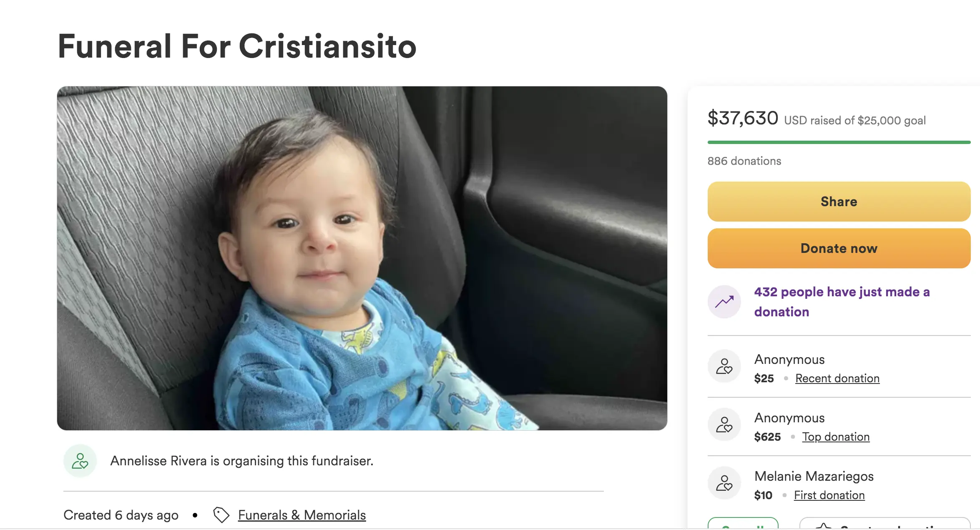Image resolution: width=980 pixels, height=530 pixels.
Task: Click the green-outlined button below the donor list
Action: point(743,524)
